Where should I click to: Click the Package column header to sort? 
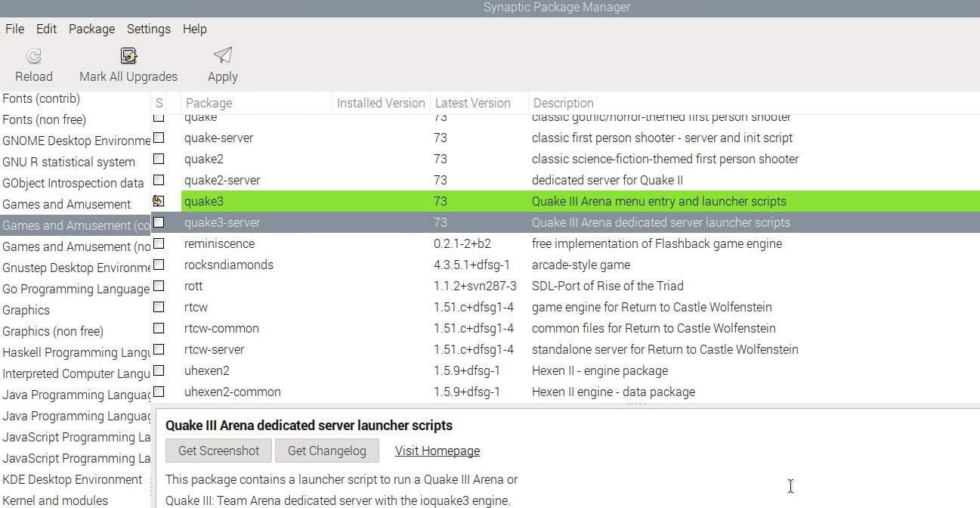(x=209, y=103)
